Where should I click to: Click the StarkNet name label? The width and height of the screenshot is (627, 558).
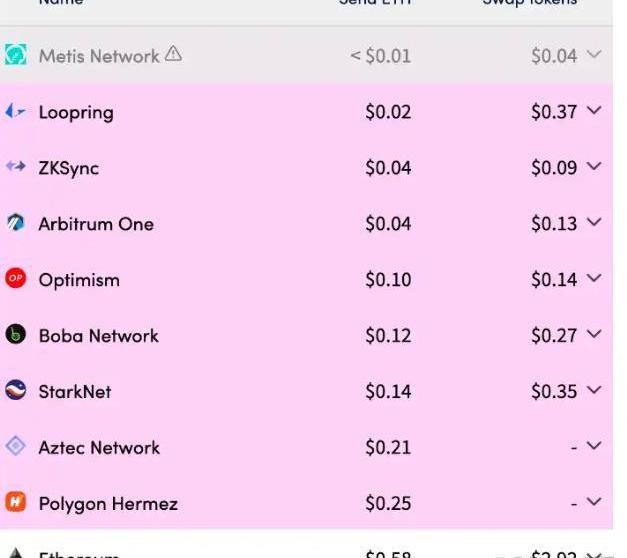75,392
